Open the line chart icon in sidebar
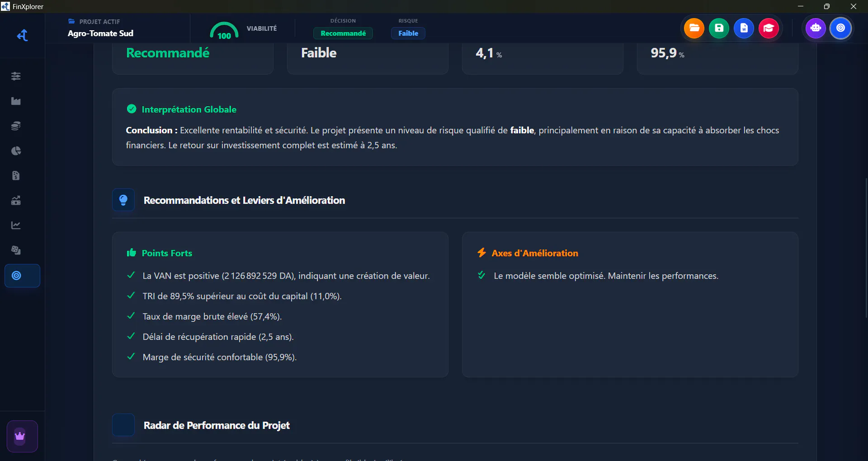 pyautogui.click(x=16, y=225)
